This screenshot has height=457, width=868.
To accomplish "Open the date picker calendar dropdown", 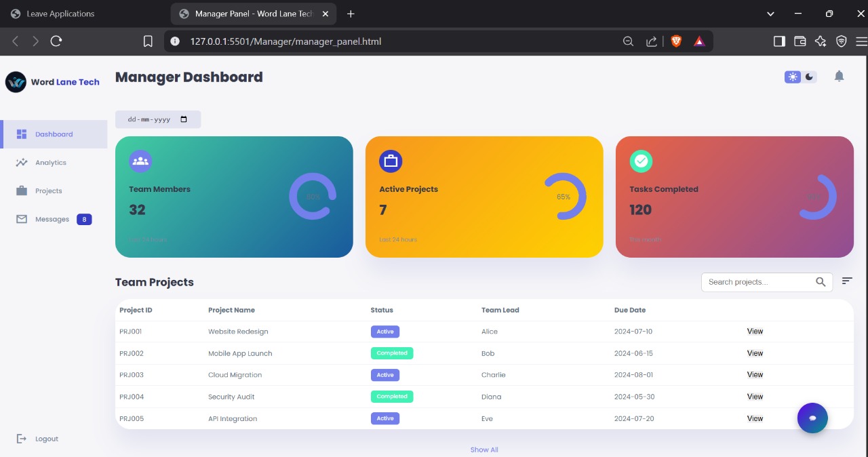I will point(184,119).
